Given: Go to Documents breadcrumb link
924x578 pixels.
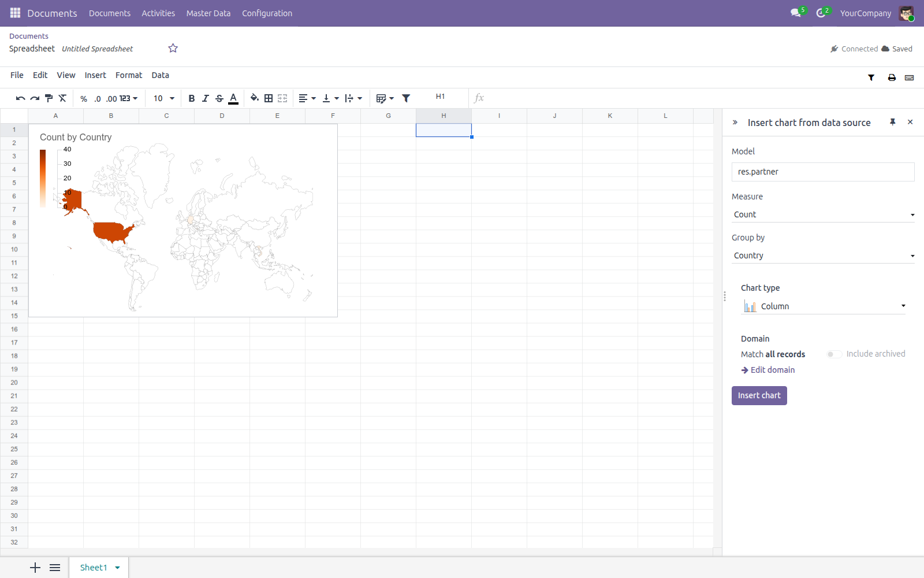Looking at the screenshot, I should pos(29,36).
